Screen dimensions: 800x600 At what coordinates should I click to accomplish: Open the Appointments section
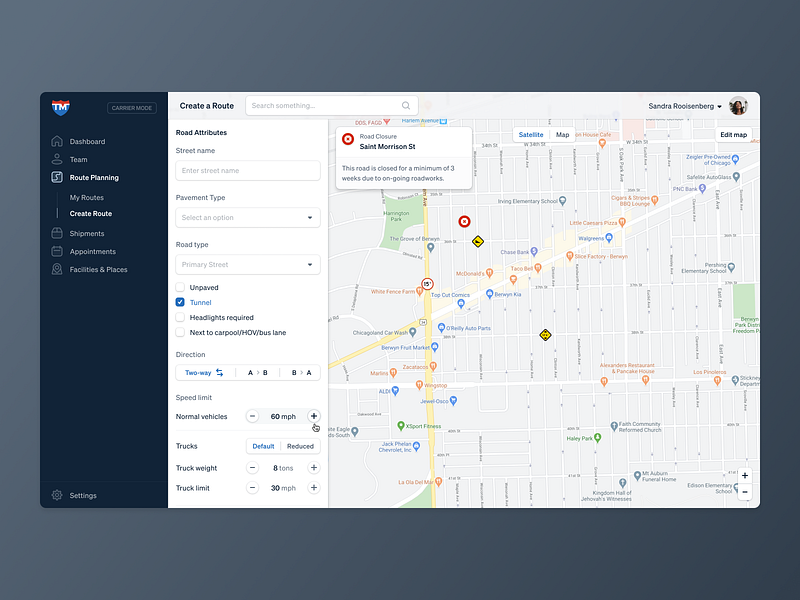tap(94, 251)
